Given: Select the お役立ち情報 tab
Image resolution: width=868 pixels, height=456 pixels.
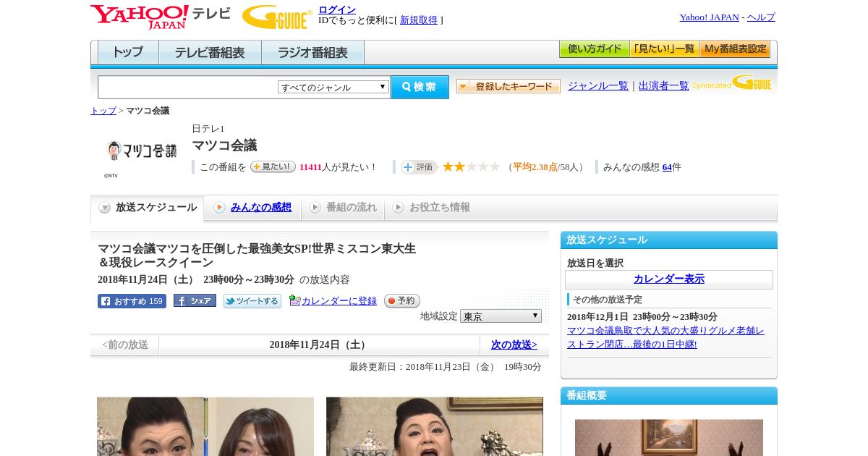Looking at the screenshot, I should click(x=431, y=208).
